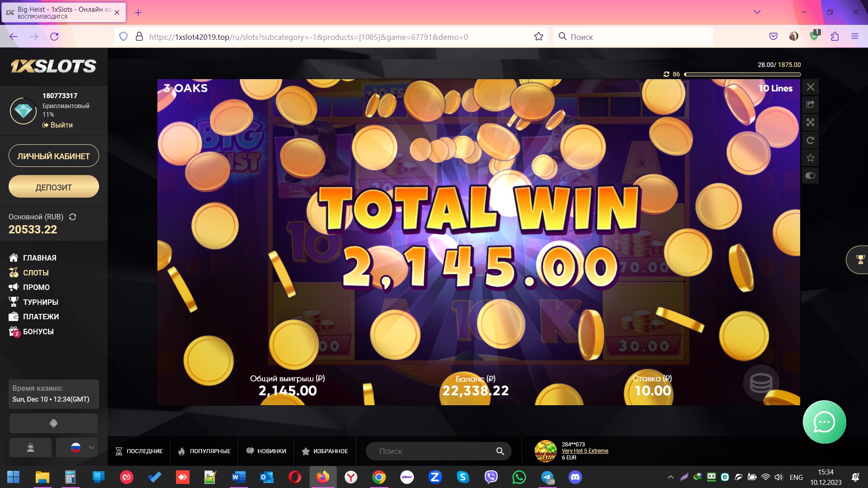The width and height of the screenshot is (868, 488).
Task: Close the game with the X icon
Action: pos(810,87)
